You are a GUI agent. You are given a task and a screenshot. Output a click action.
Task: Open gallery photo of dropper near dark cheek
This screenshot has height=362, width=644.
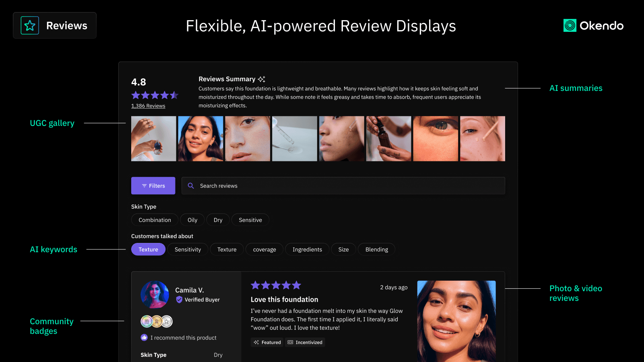(342, 139)
